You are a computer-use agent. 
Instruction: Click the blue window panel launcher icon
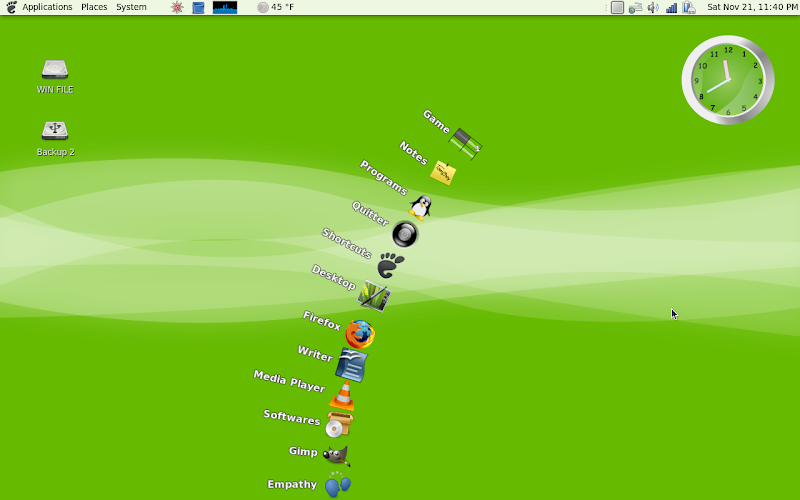198,7
